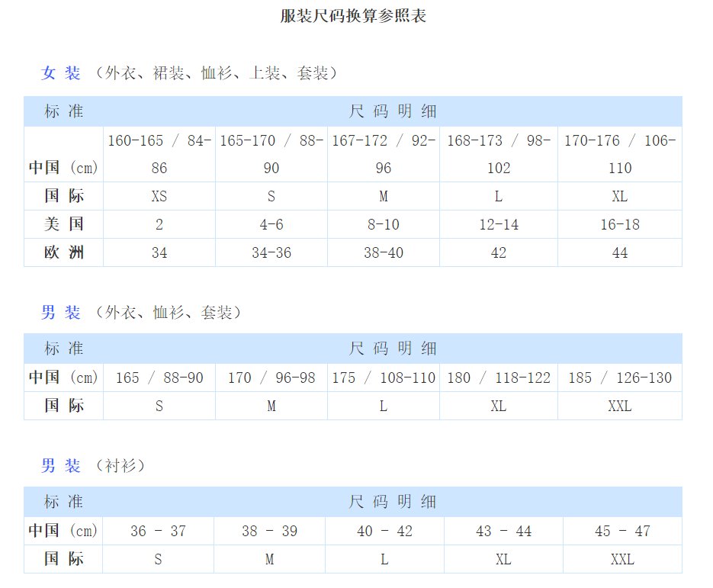Click the 170-176 / 106-110 cell
713x588 pixels.
pyautogui.click(x=620, y=154)
